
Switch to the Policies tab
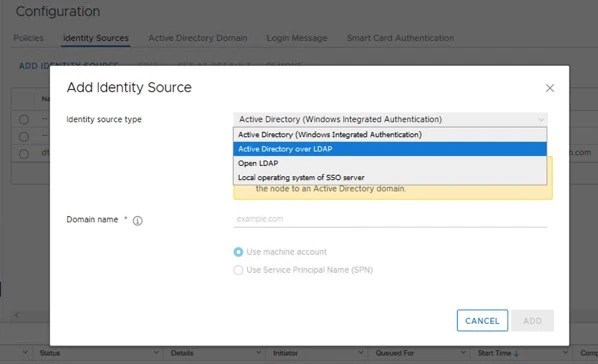29,38
